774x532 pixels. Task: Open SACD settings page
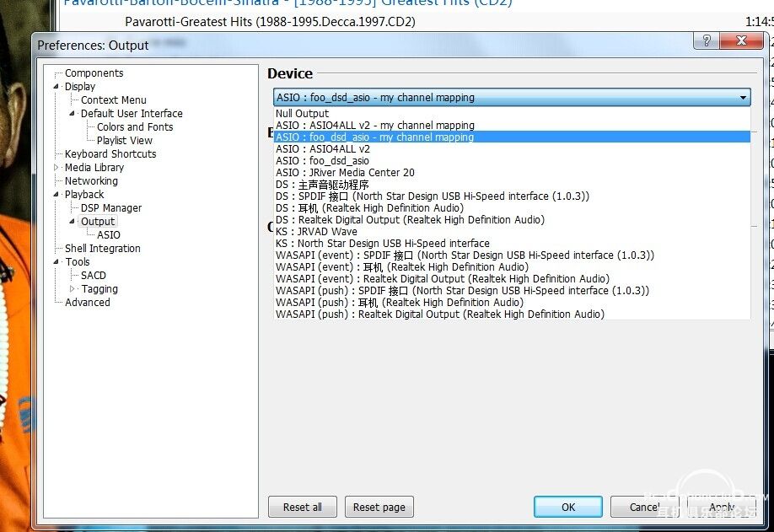[x=94, y=276]
